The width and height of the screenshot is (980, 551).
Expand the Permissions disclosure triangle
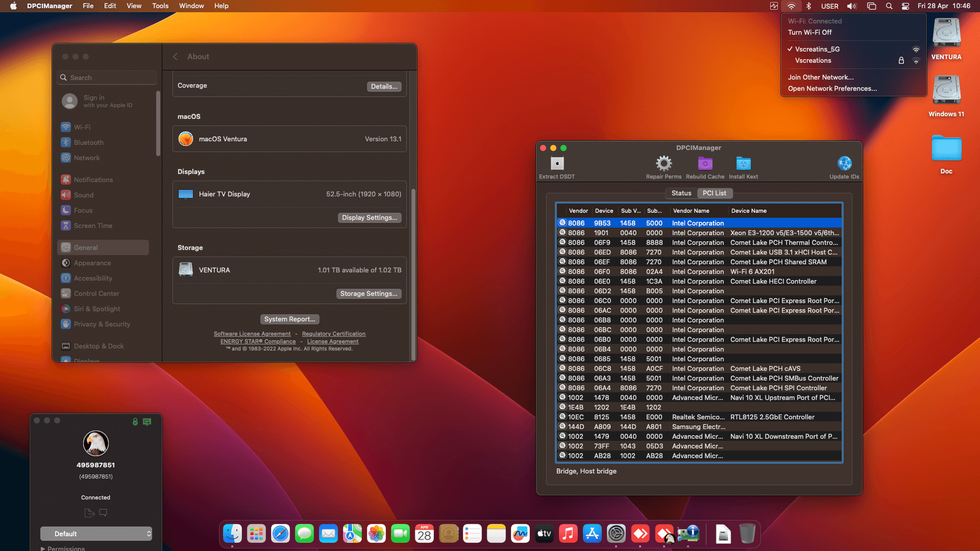43,548
